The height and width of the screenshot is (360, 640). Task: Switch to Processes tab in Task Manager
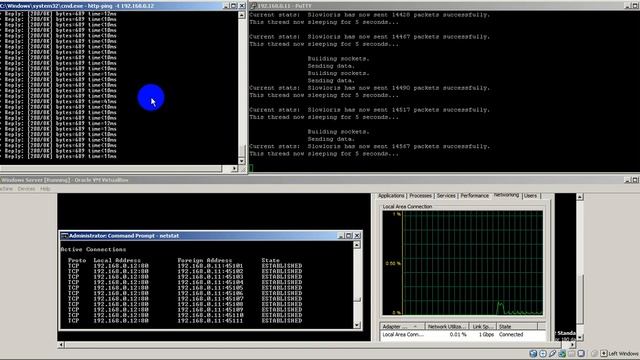[420, 196]
